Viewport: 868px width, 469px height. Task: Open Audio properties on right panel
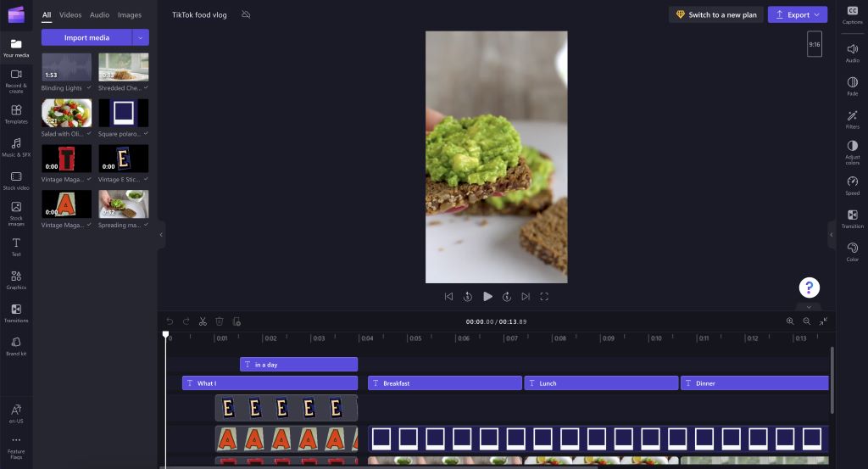[853, 53]
